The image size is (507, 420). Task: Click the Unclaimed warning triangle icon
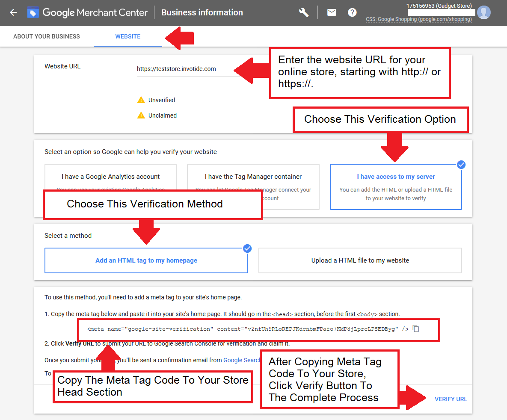(141, 115)
